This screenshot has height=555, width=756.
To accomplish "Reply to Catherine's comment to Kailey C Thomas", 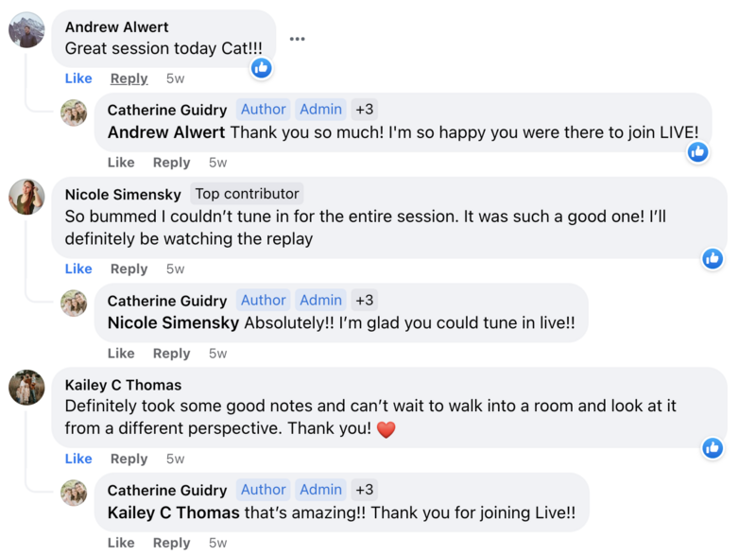I will pyautogui.click(x=172, y=543).
